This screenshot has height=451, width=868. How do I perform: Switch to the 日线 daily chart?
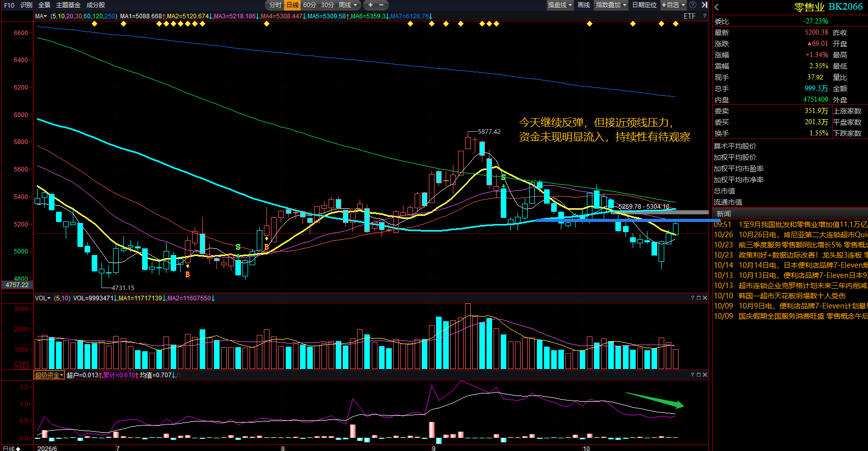pos(292,5)
